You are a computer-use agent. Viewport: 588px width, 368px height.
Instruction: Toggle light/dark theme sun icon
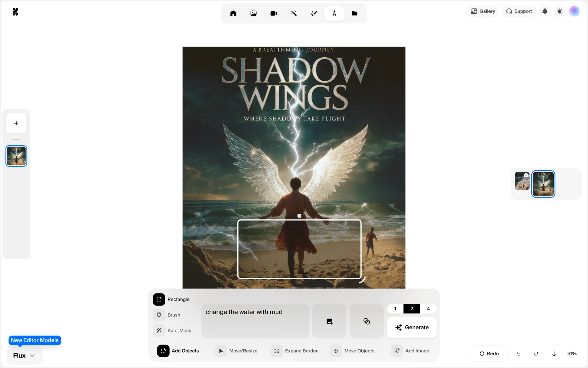[x=559, y=11]
